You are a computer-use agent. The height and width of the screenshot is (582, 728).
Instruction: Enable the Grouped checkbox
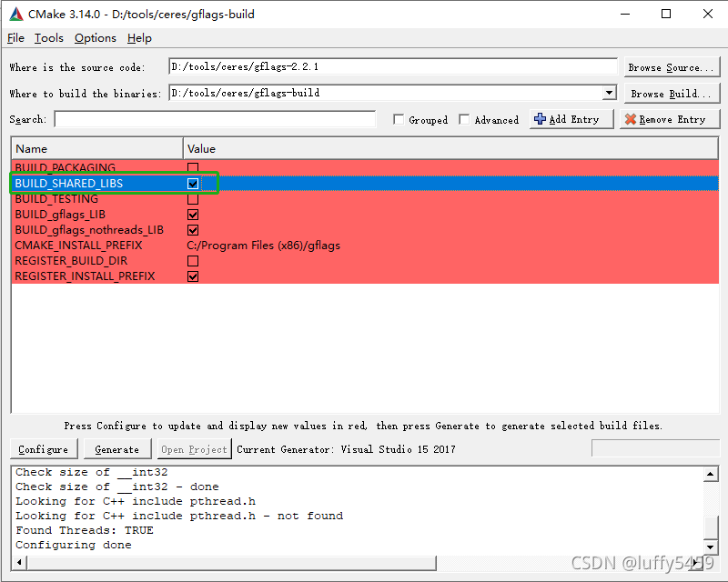(399, 120)
